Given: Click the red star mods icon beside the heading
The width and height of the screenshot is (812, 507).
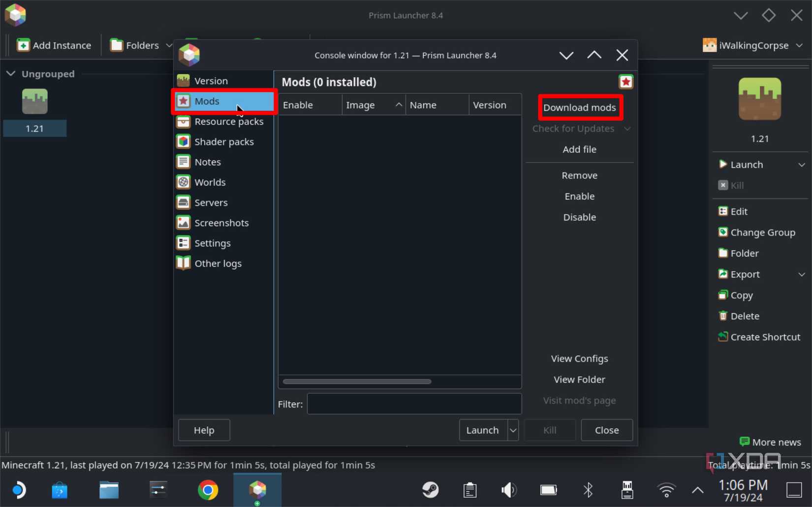Looking at the screenshot, I should tap(625, 82).
